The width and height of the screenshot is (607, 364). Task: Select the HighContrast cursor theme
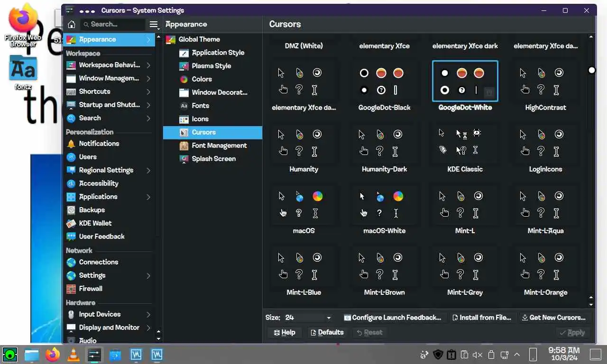[x=546, y=86]
